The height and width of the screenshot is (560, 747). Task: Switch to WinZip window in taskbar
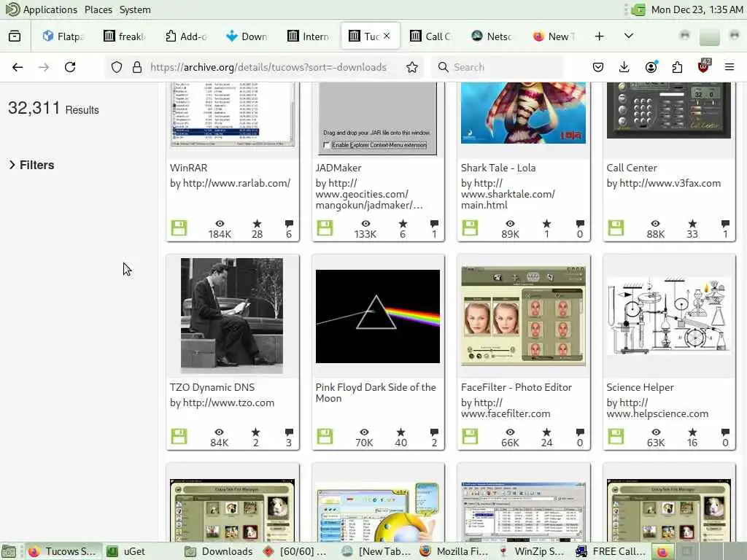click(533, 551)
